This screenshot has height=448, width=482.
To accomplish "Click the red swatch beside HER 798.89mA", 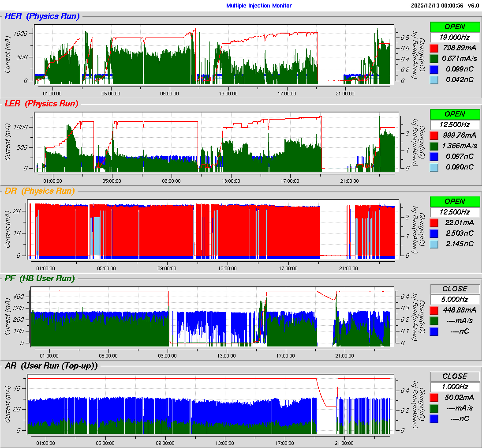I will click(434, 48).
